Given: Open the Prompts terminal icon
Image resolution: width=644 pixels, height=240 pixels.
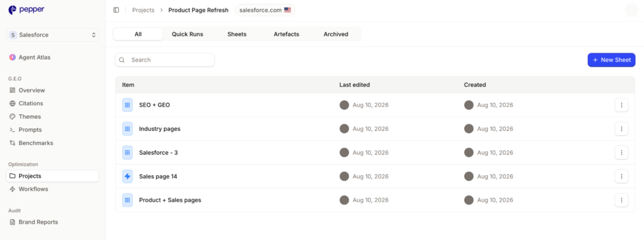Looking at the screenshot, I should click(x=13, y=129).
